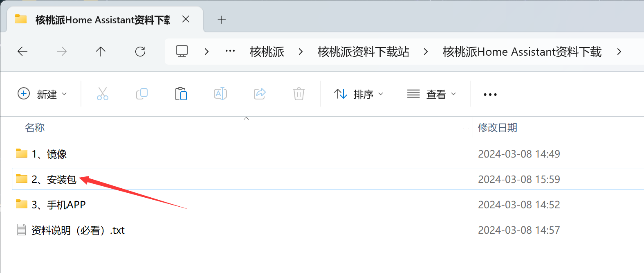Screen dimensions: 644x273
Task: Select the 1、镜像 folder name
Action: (x=49, y=154)
